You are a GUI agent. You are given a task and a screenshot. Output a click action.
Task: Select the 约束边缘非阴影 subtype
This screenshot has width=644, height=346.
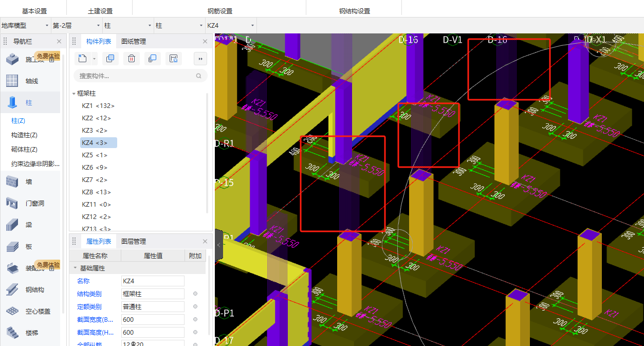[35, 164]
